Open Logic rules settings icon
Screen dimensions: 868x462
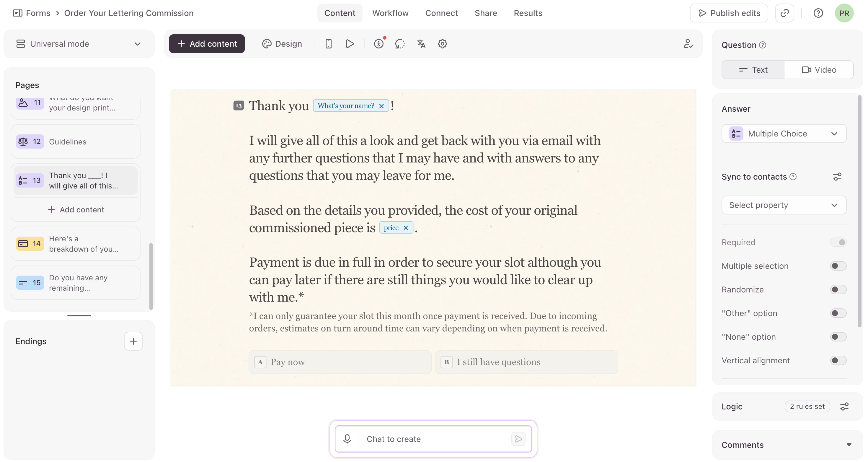pos(844,406)
